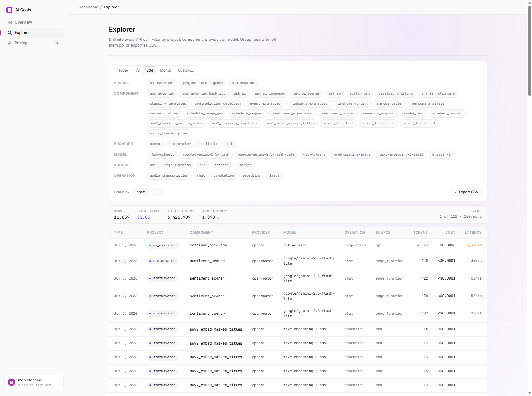Screen dimensions: 532x396
Task: Click the scrollbar down arrow
Action: coord(530,394)
